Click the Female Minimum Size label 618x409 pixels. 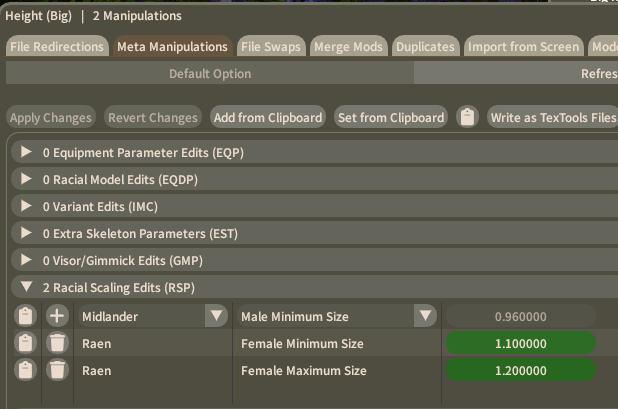pos(302,343)
